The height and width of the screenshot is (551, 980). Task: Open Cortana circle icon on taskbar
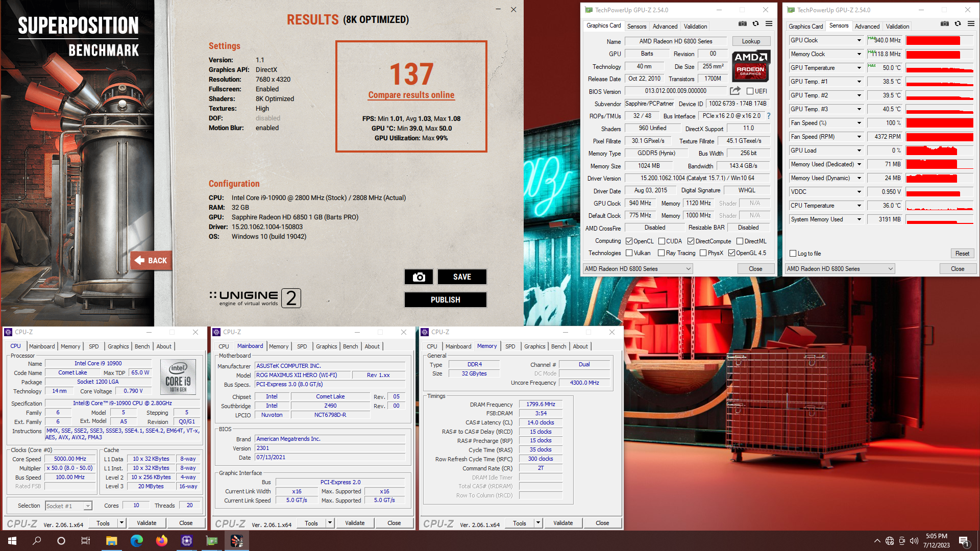coord(61,541)
